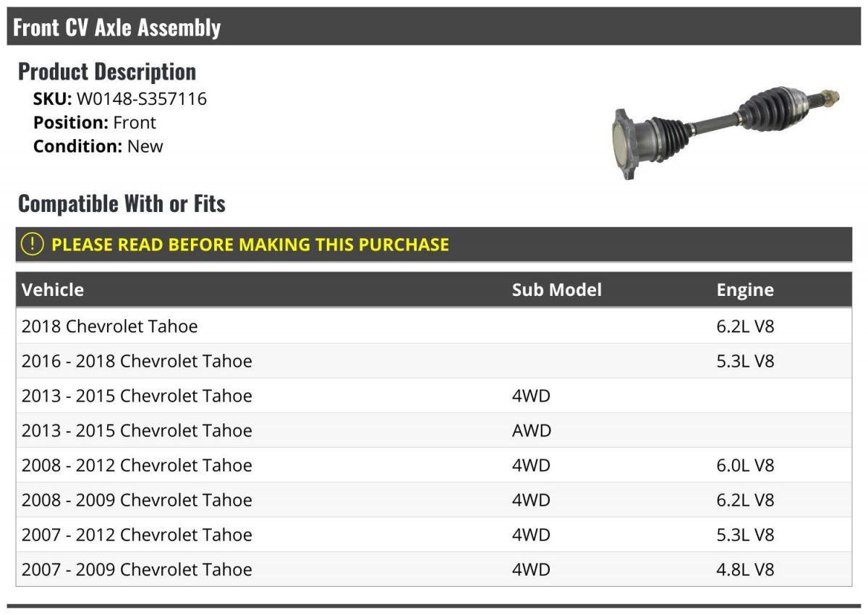Click the Front CV Axle Assembly title bar
This screenshot has width=868, height=615.
click(434, 27)
